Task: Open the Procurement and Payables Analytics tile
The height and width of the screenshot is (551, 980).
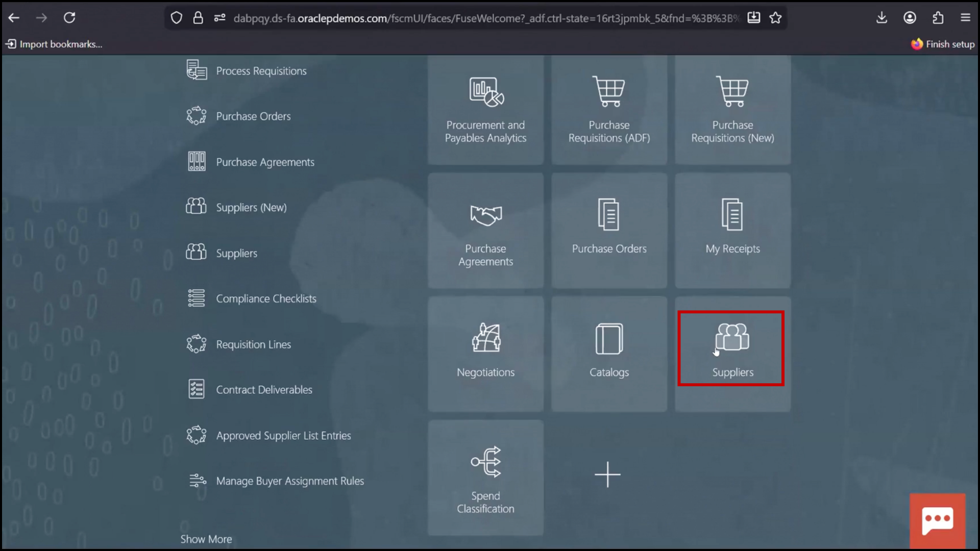Action: point(485,110)
